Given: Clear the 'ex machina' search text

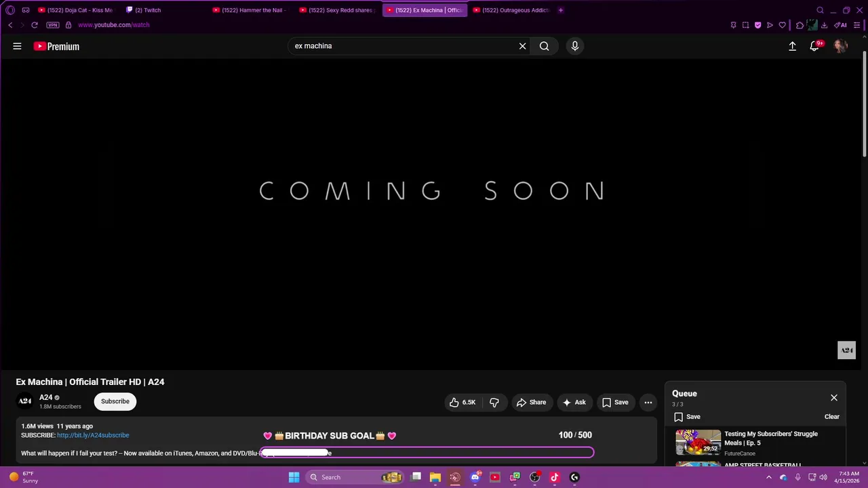Looking at the screenshot, I should pos(522,46).
